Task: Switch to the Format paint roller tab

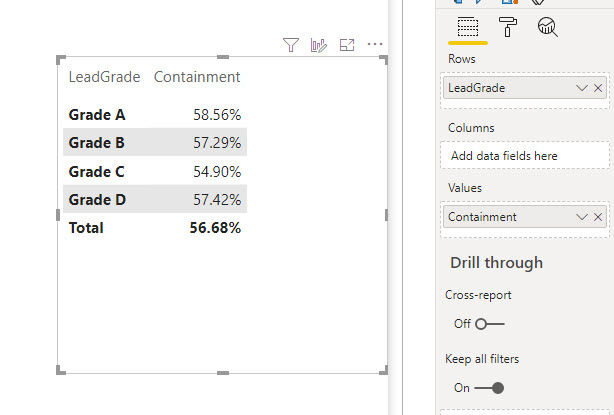Action: pyautogui.click(x=508, y=27)
